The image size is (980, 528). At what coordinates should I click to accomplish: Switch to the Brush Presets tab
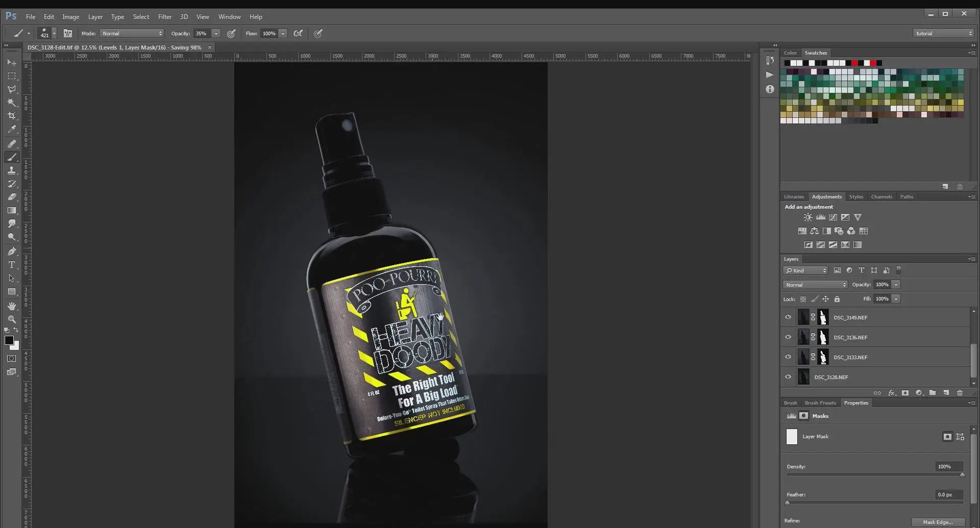[820, 403]
